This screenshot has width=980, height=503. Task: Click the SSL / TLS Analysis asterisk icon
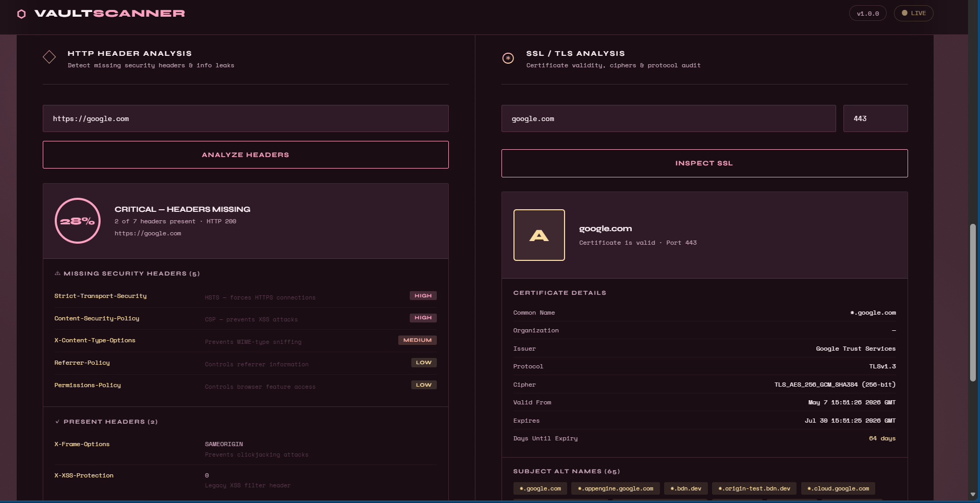pos(508,58)
